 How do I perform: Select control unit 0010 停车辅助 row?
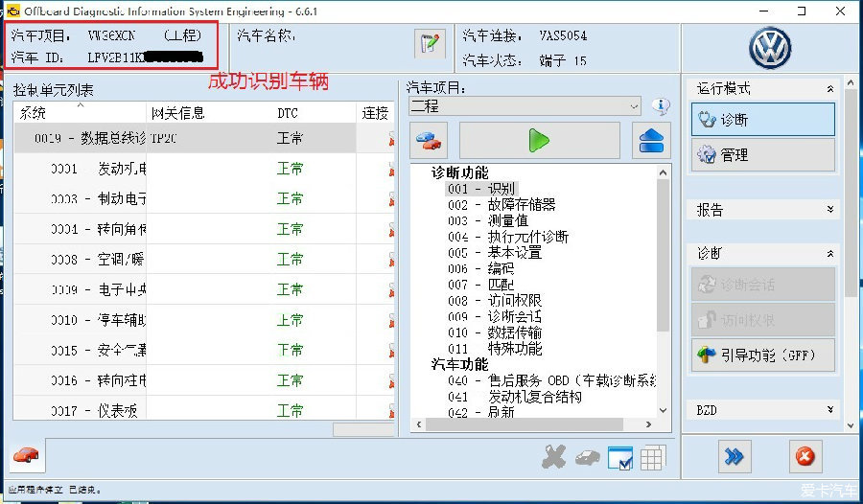click(x=203, y=320)
